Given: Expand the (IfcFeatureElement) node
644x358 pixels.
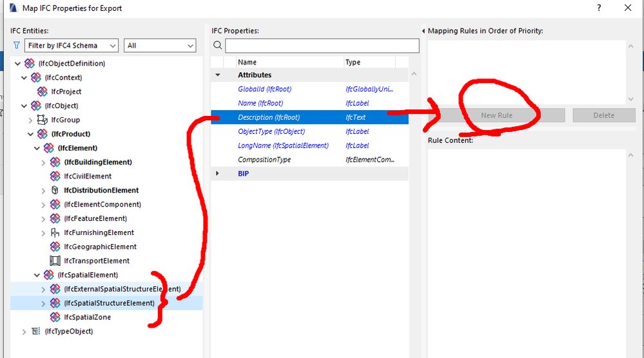Looking at the screenshot, I should tap(43, 219).
